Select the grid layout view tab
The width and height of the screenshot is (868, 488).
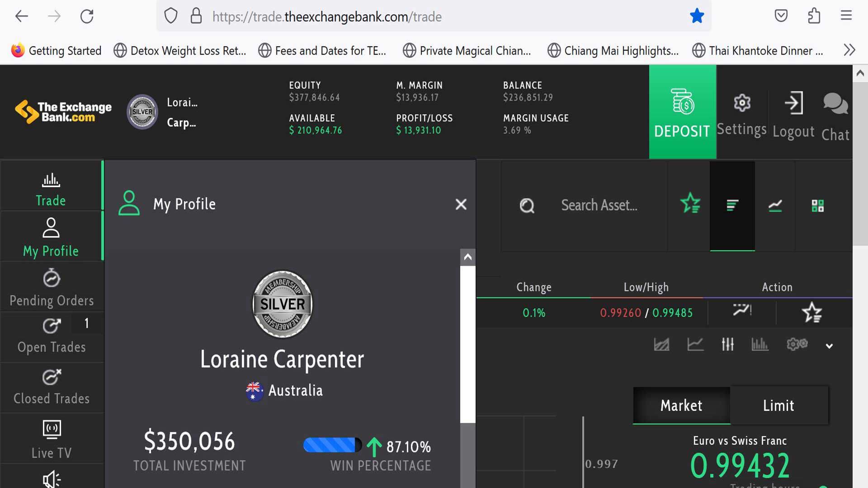[817, 206]
